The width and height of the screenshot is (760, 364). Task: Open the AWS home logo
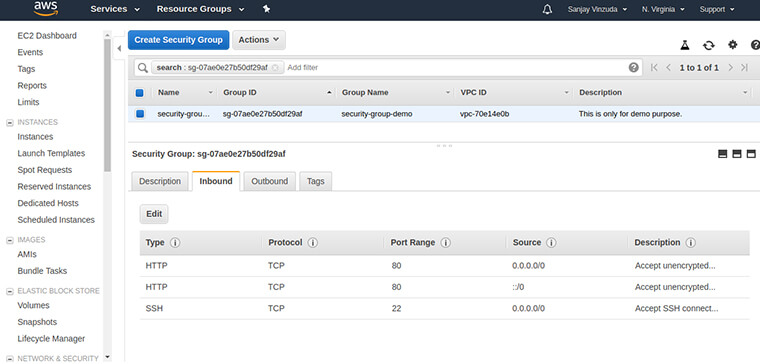click(x=46, y=8)
